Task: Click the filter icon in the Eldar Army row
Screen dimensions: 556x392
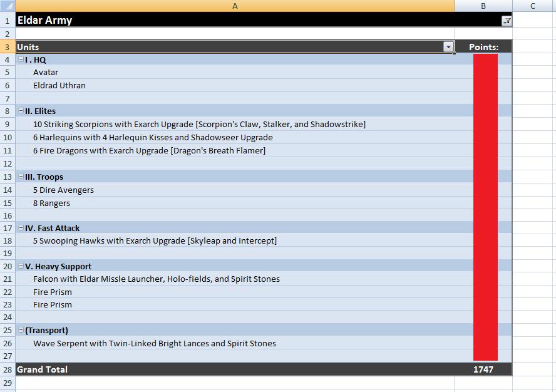Action: click(507, 21)
